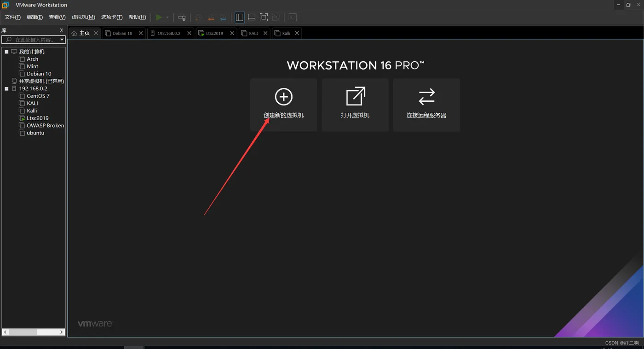Select the CentOS 7 virtual machine
The height and width of the screenshot is (349, 644).
(x=38, y=96)
